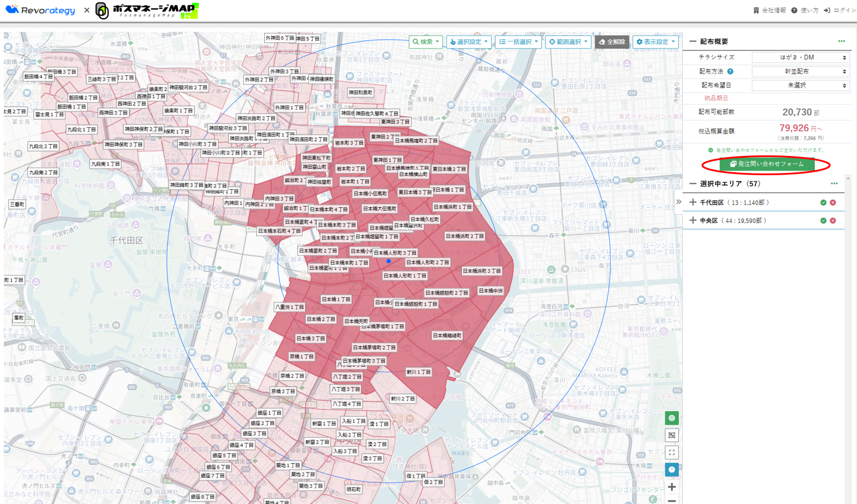Screen dimensions: 857x504
Task: Open the 表示設定 toolbar menu
Action: coord(655,42)
